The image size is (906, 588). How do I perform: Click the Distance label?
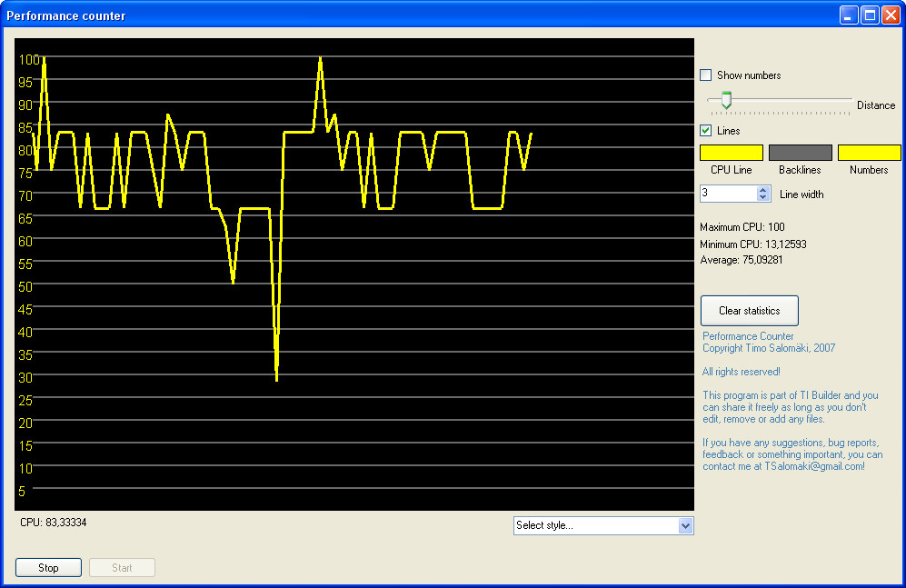pos(876,105)
